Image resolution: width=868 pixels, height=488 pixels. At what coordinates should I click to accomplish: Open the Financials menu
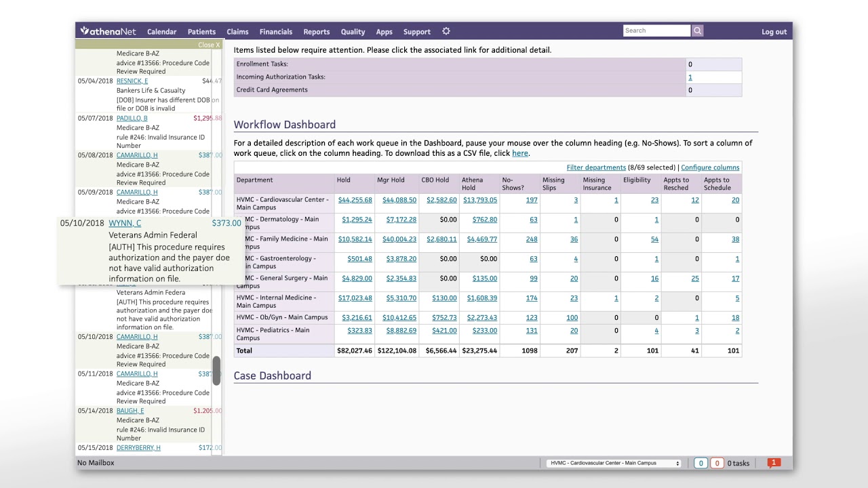coord(276,32)
